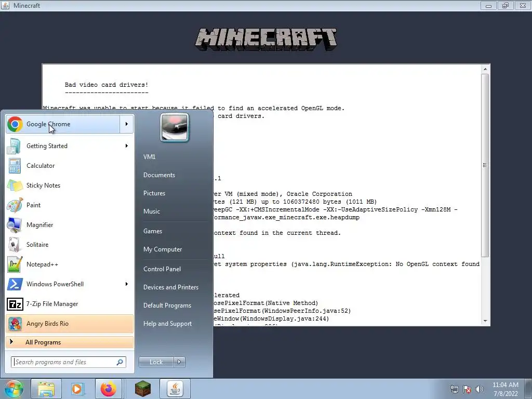Click the user account picture in the Start menu
This screenshot has height=399, width=532.
coord(175,127)
